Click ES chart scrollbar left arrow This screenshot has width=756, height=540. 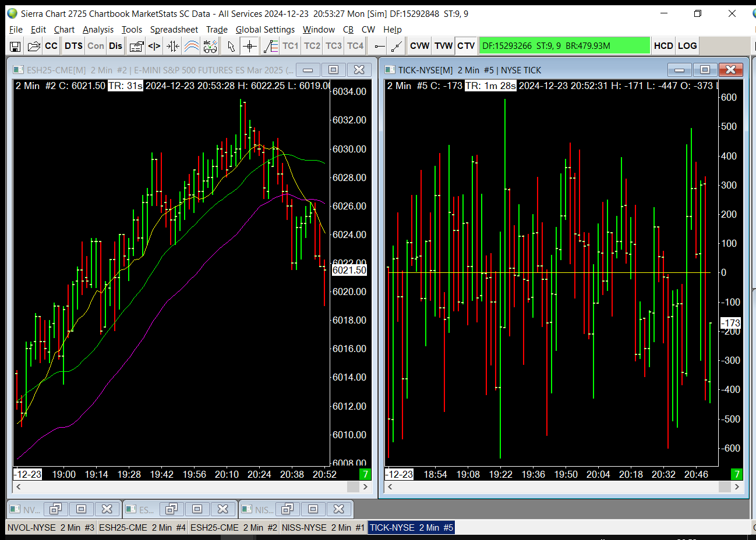19,487
